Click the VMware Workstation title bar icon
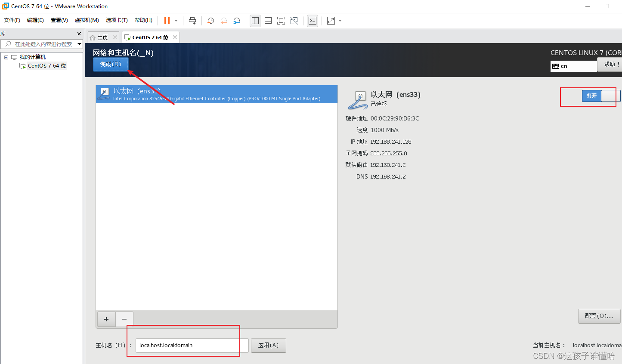Image resolution: width=622 pixels, height=364 pixels. pyautogui.click(x=6, y=6)
